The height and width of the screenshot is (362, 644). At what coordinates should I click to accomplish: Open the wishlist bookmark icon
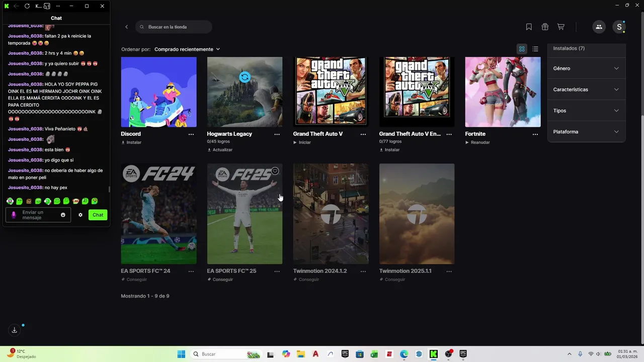click(x=529, y=27)
